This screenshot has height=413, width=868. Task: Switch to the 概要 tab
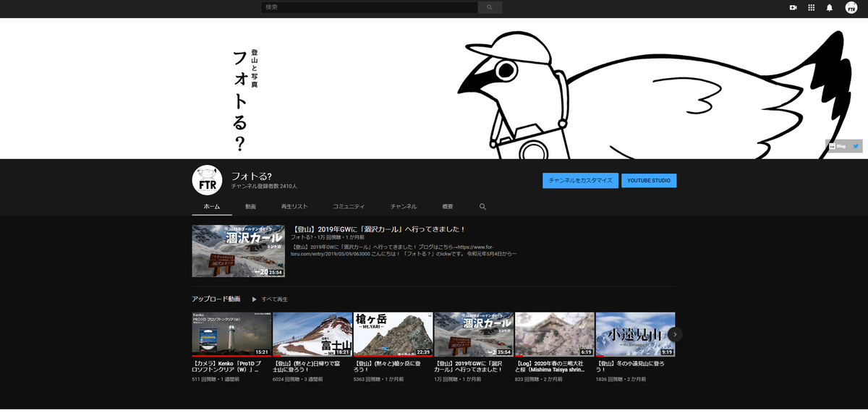tap(448, 206)
